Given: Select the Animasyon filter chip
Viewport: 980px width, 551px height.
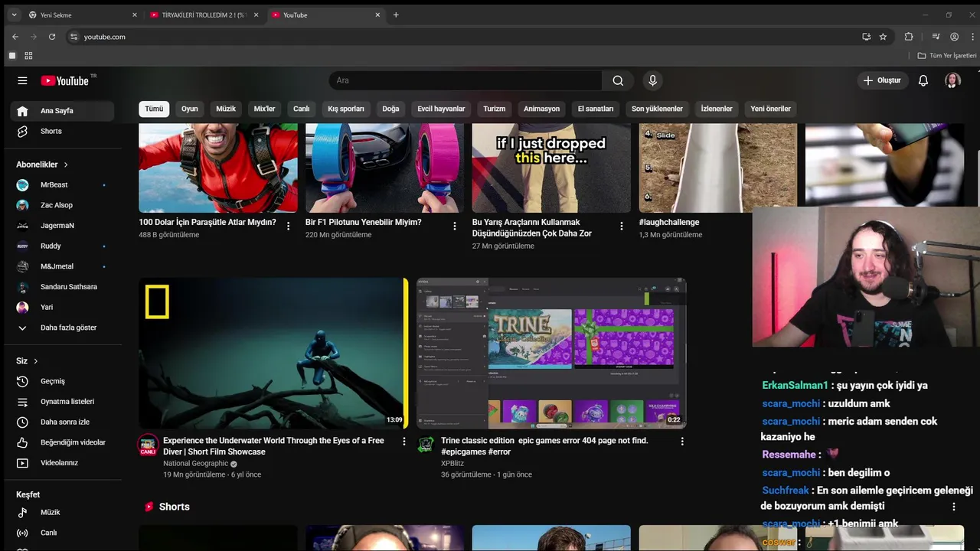Looking at the screenshot, I should [x=542, y=109].
